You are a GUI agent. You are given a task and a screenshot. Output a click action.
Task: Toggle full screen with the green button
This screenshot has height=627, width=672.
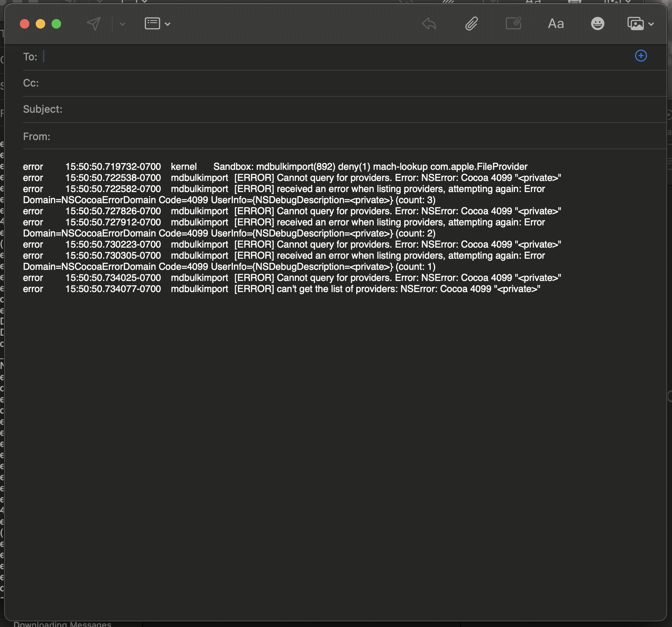point(56,24)
